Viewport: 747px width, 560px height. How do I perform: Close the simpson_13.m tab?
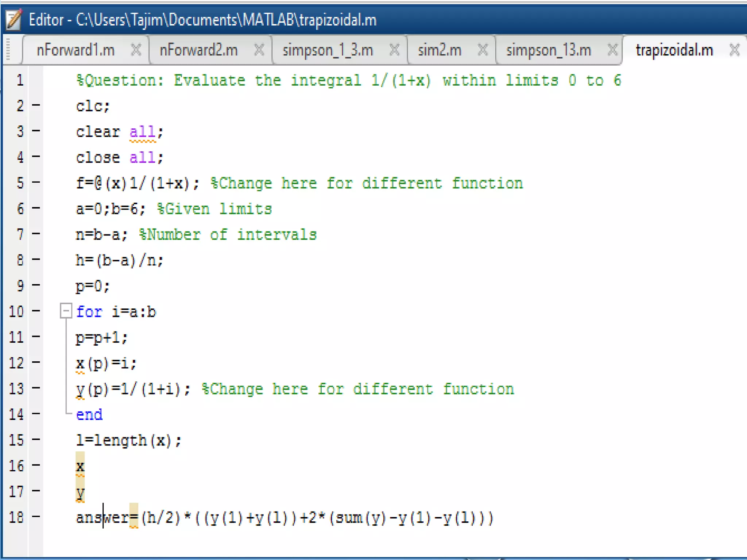point(613,50)
